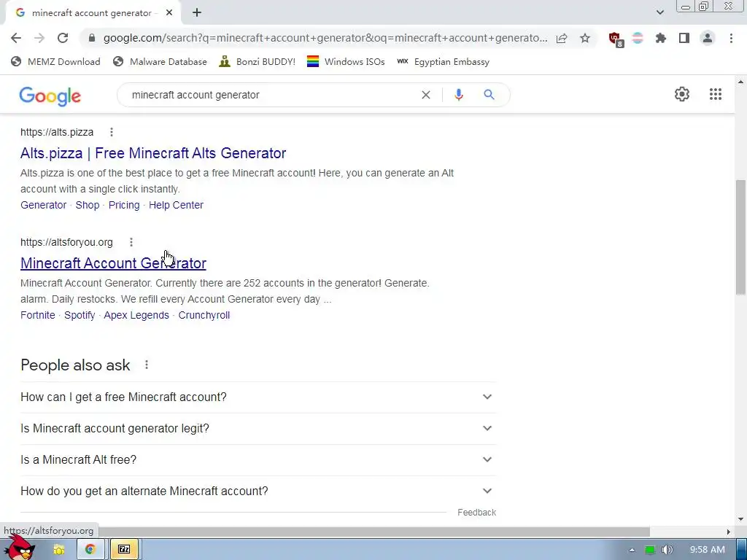The height and width of the screenshot is (560, 747).
Task: Open Google quick settings gear
Action: [682, 94]
